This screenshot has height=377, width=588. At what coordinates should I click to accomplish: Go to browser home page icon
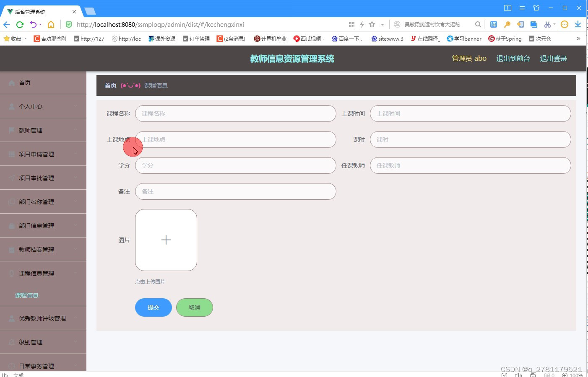(51, 24)
